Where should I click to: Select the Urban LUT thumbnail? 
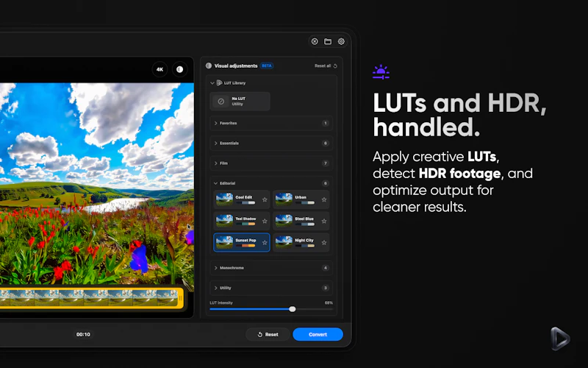(284, 199)
